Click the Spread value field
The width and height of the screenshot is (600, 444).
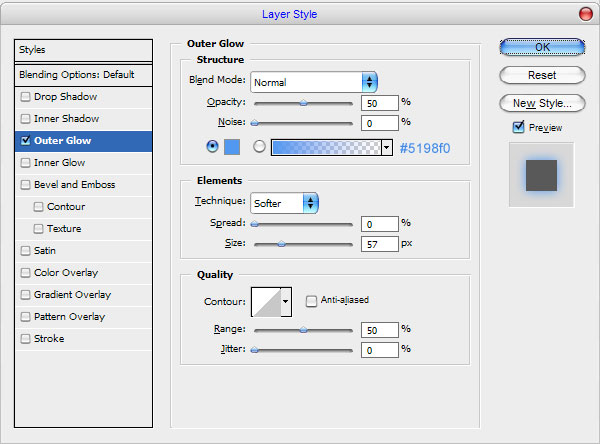tap(380, 224)
